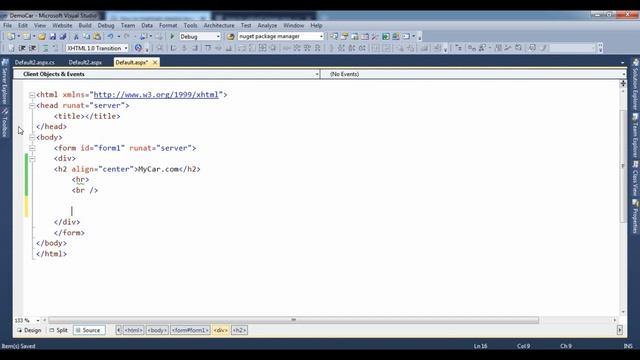Select the <body> tag navigator button
Viewport: 640px width, 360px height.
click(157, 330)
